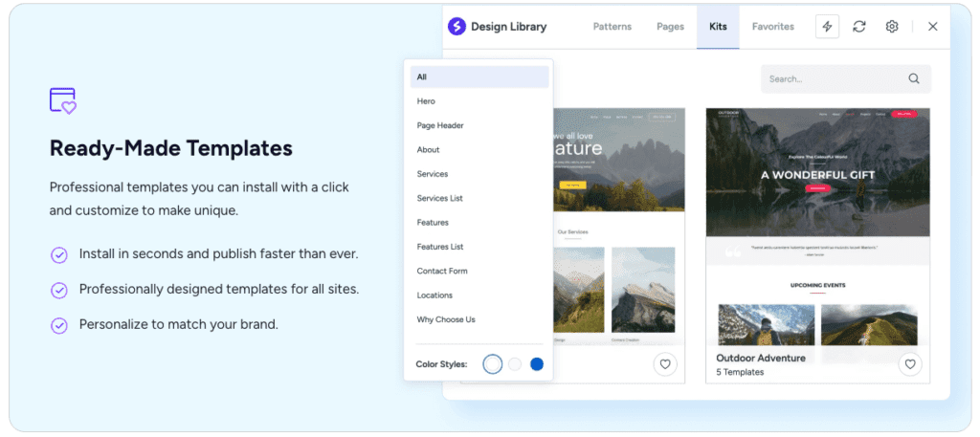Choose Contact Form category

pyautogui.click(x=442, y=271)
